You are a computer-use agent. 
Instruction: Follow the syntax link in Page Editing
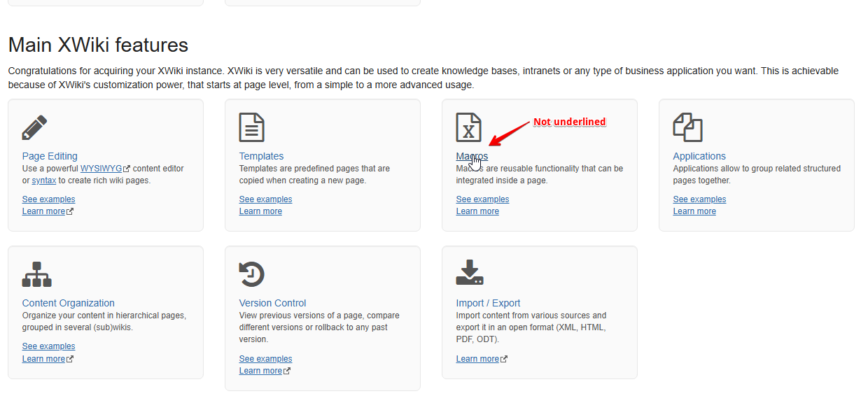[x=44, y=181]
